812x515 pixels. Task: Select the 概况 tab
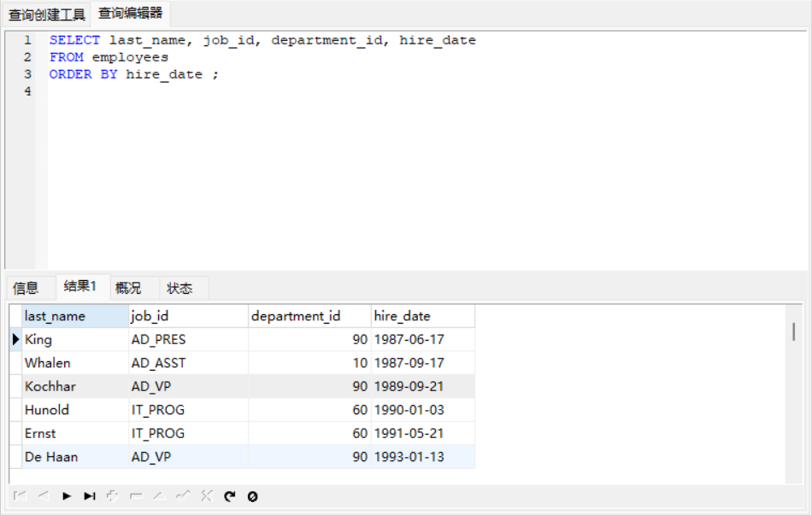click(x=128, y=288)
